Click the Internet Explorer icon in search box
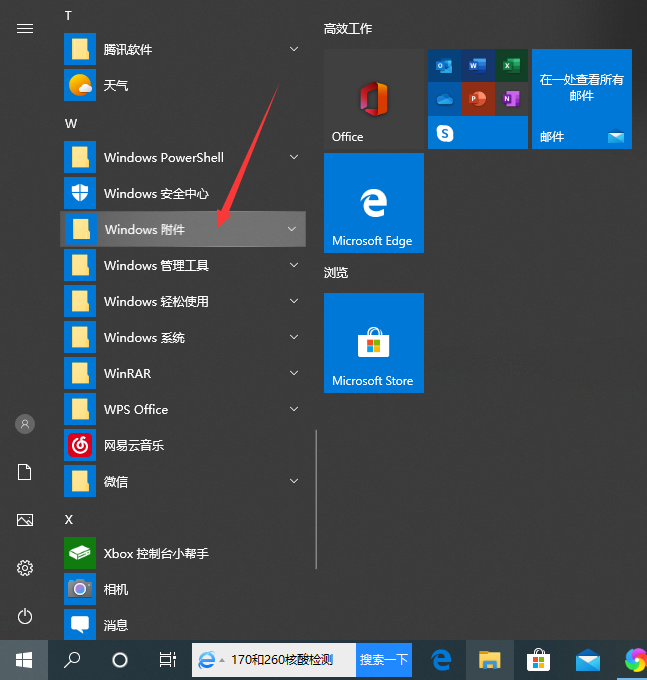Screen dimensions: 647x680 click(206, 660)
